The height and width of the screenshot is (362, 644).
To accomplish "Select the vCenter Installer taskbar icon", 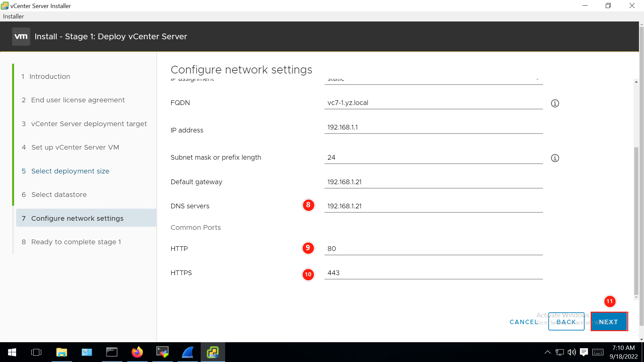I will (x=213, y=352).
